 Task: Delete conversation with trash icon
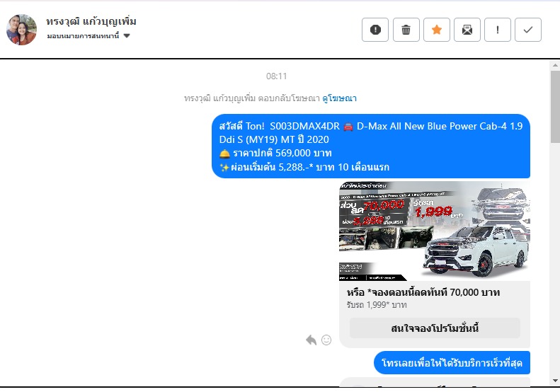pos(406,30)
